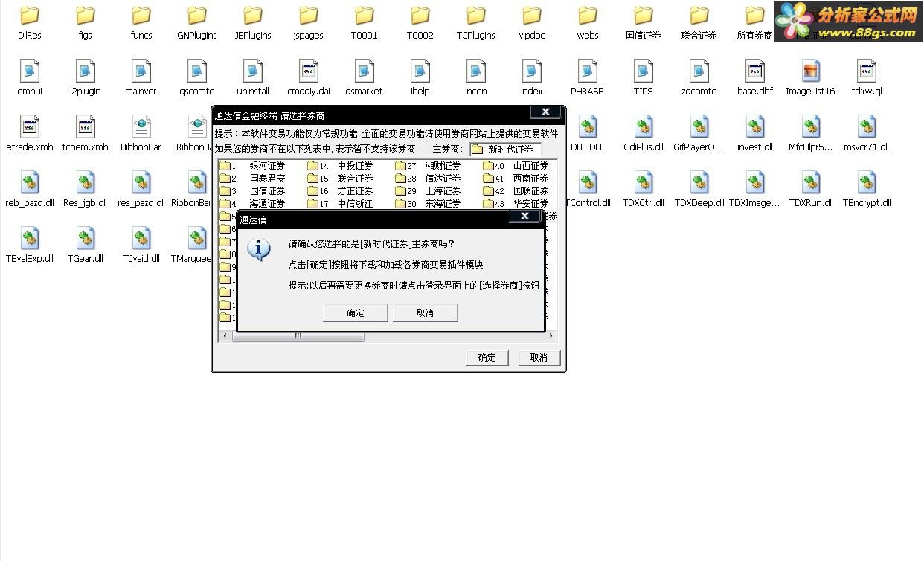Select the tdxw.ql file

867,77
